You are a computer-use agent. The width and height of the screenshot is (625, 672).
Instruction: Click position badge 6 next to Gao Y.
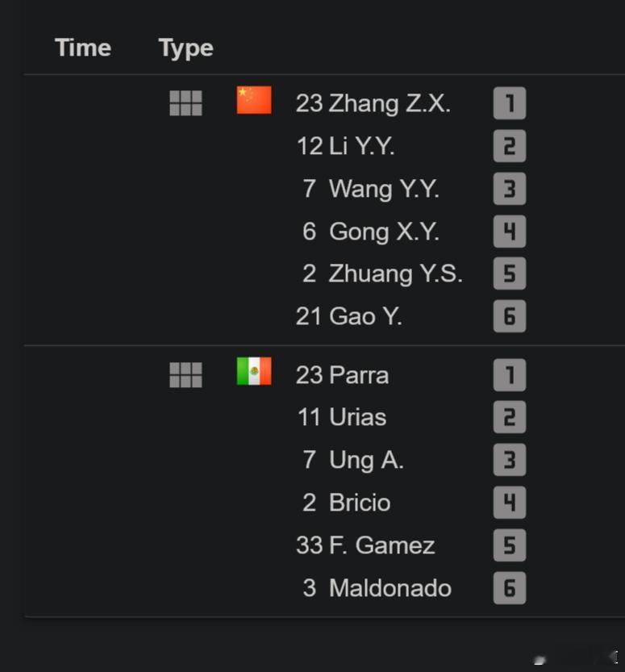(x=510, y=316)
